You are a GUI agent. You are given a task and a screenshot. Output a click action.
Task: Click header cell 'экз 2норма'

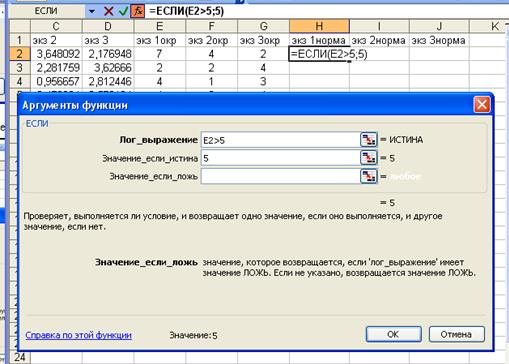(379, 40)
